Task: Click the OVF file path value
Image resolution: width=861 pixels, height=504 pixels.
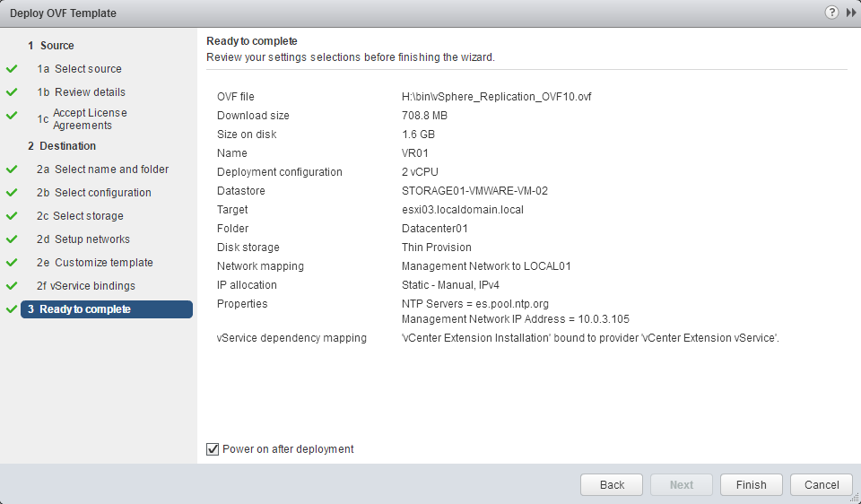Action: 496,97
